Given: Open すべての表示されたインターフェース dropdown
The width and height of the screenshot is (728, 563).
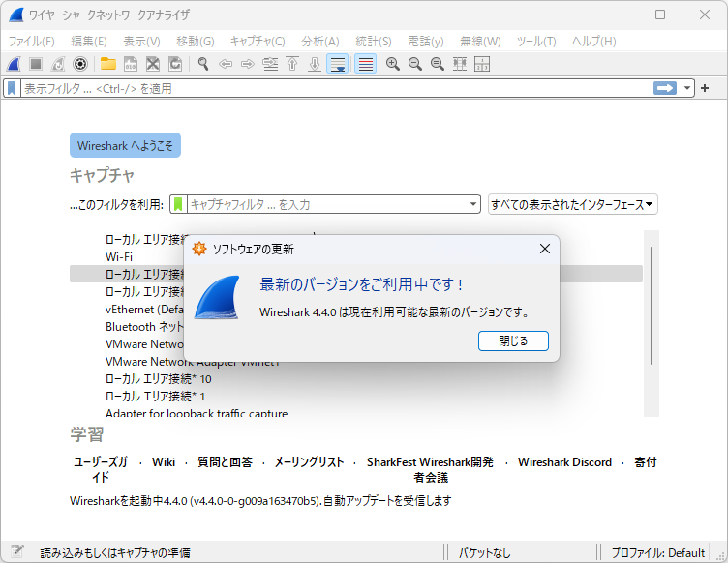Looking at the screenshot, I should tap(572, 204).
